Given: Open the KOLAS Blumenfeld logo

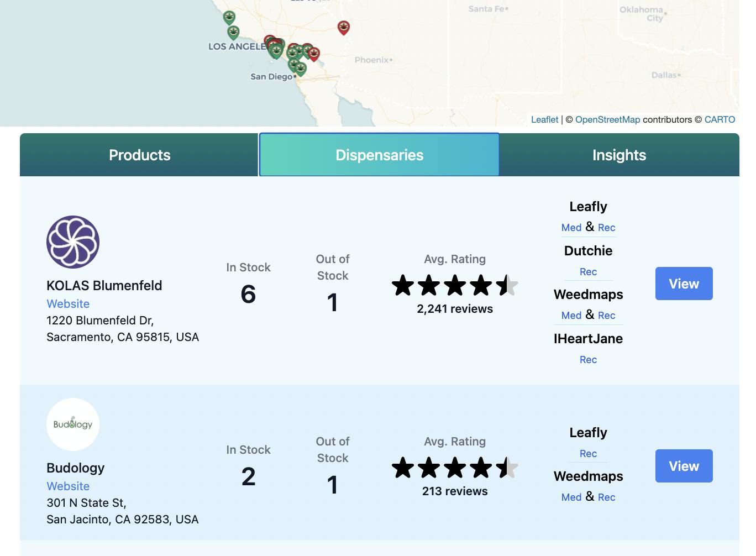Looking at the screenshot, I should click(x=73, y=242).
